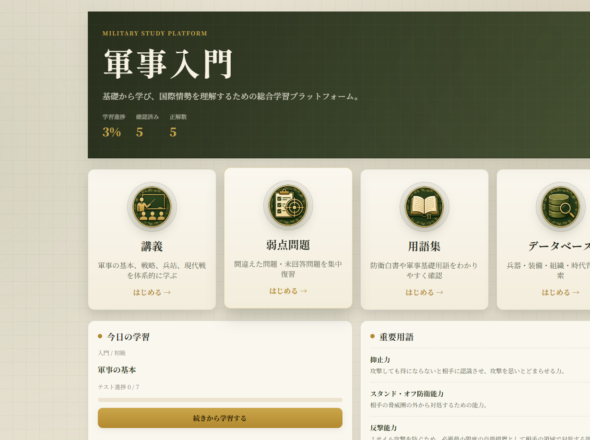Click the テスト進捗 0 / 7 text

tap(119, 387)
